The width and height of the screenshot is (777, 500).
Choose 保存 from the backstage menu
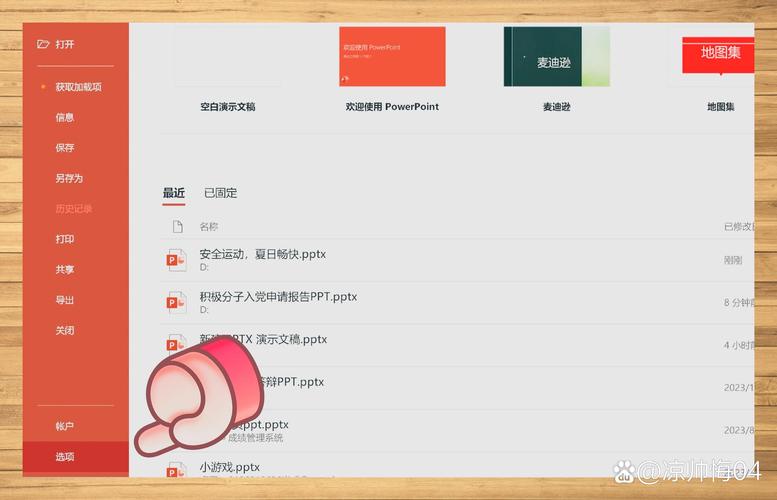64,148
